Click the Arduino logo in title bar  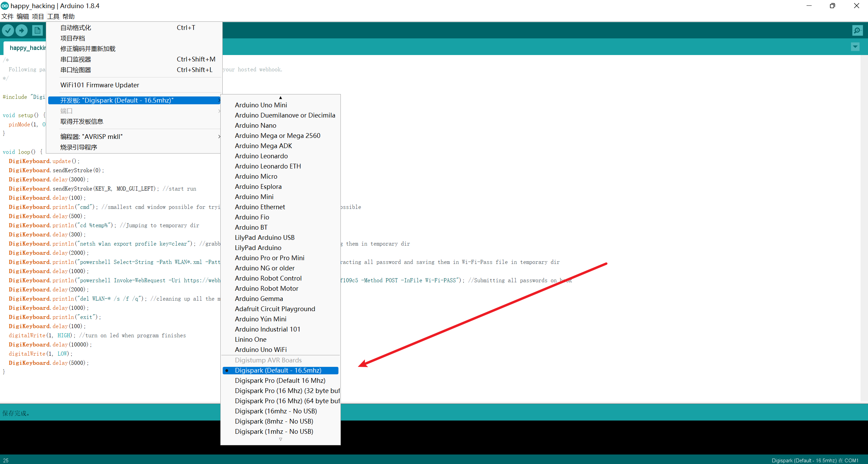coord(5,6)
